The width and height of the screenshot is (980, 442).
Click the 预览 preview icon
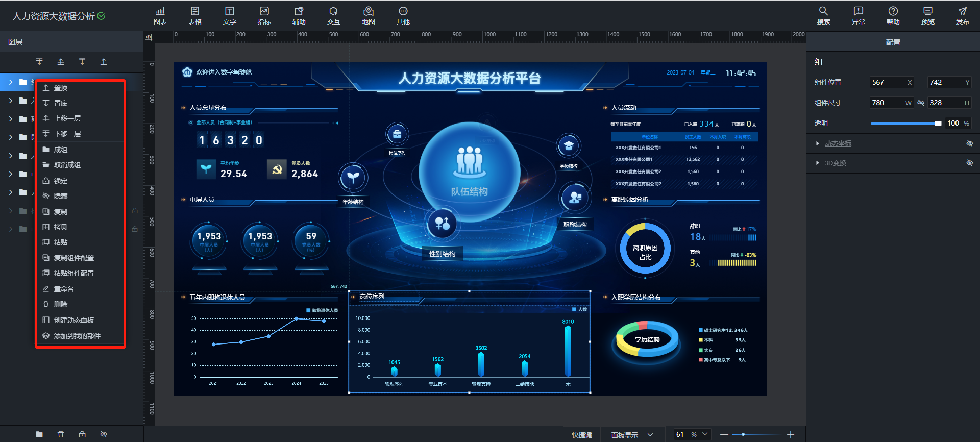tap(927, 16)
